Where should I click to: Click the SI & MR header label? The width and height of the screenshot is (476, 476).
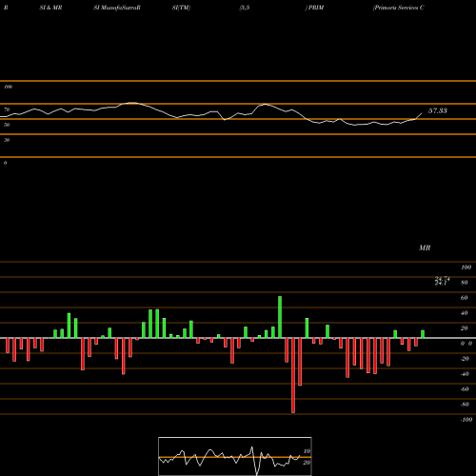point(50,8)
